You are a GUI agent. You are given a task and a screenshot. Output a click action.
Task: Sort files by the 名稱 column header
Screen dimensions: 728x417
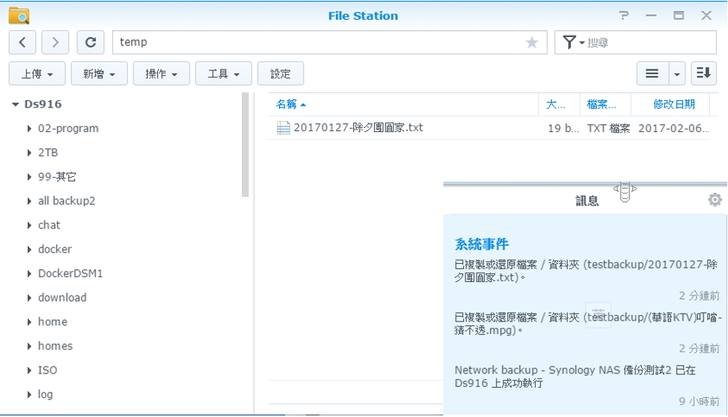(x=286, y=104)
